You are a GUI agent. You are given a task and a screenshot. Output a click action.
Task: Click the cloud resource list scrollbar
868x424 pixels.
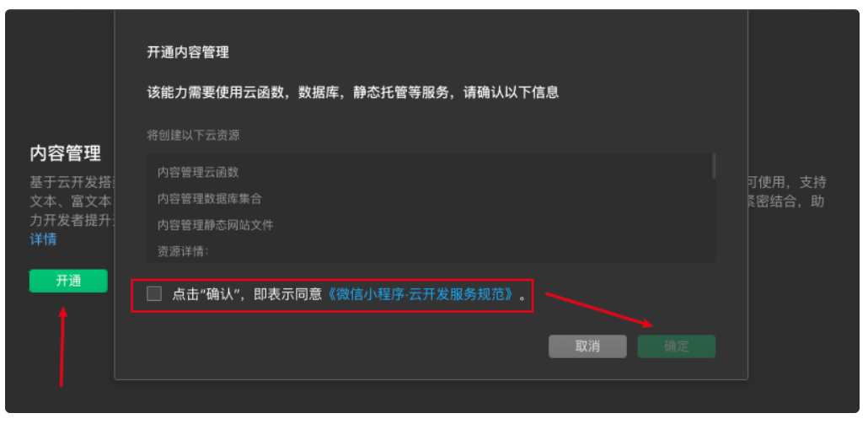point(714,166)
